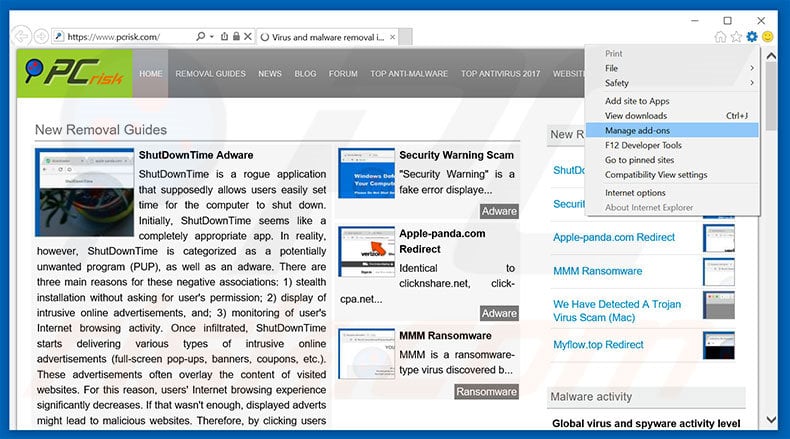
Task: Click scrollbar up arrow
Action: point(771,56)
